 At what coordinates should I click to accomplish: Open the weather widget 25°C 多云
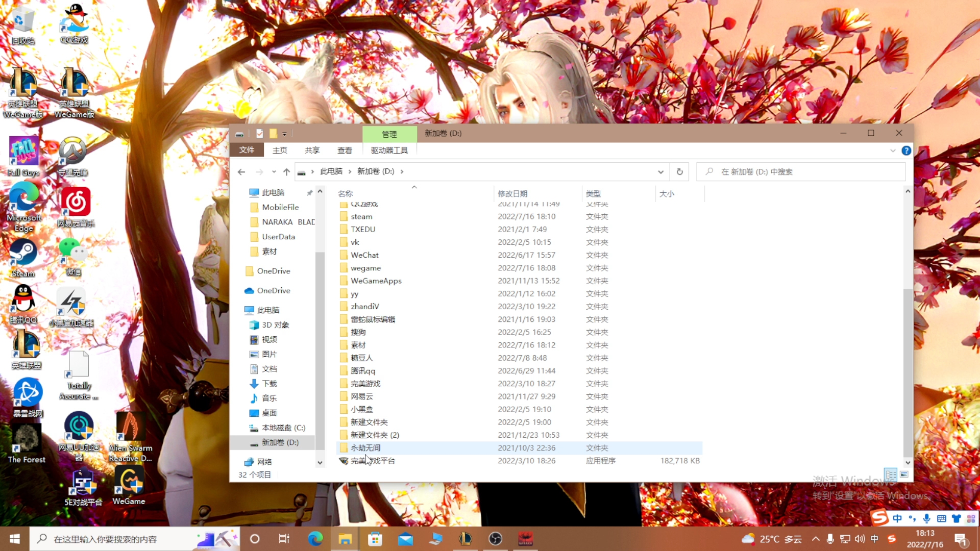tap(772, 539)
